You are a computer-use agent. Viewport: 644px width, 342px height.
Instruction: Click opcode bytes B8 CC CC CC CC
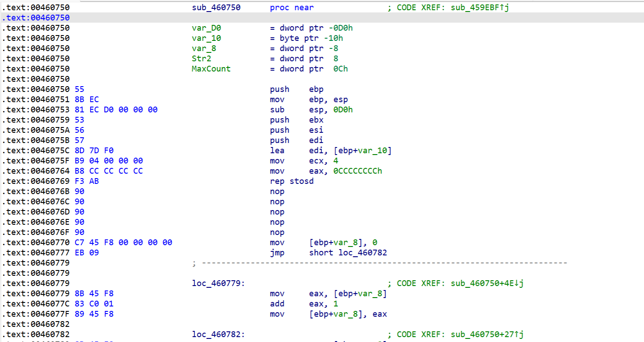[109, 171]
